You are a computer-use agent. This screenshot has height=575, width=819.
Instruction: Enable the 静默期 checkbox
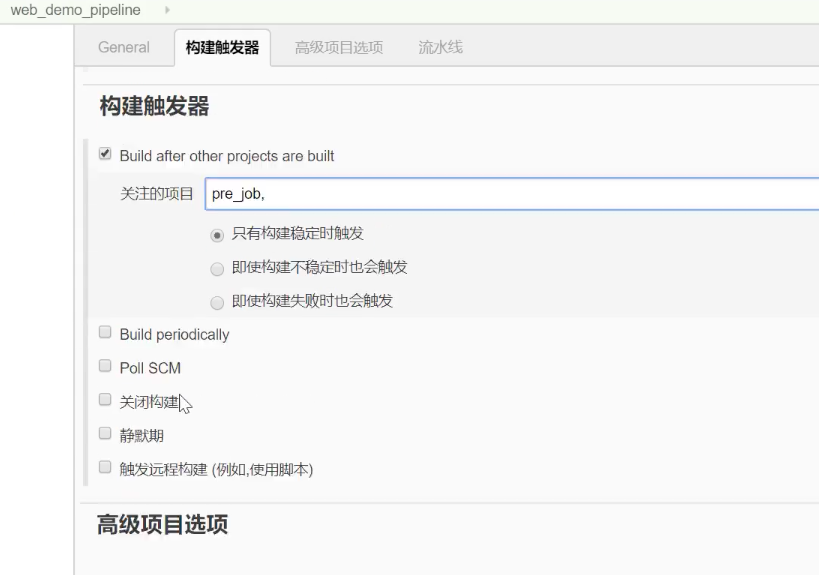[105, 433]
